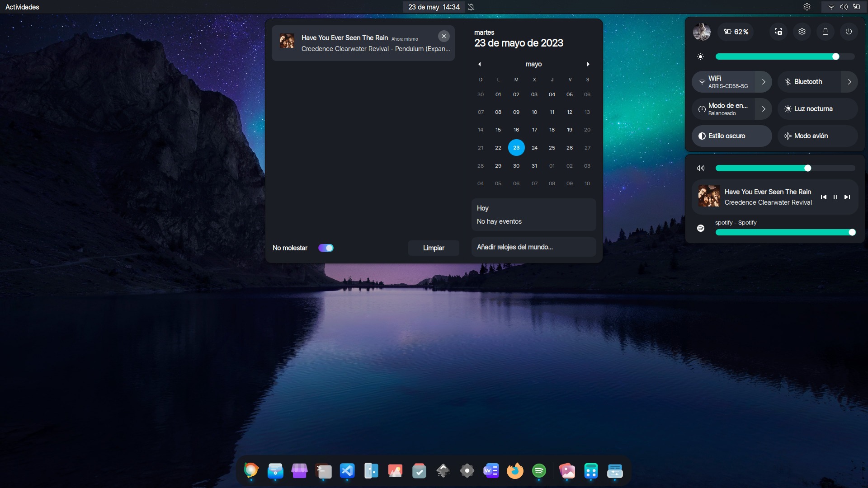Expand the WiFi networks submenu arrow
Viewport: 868px width, 488px height.
click(x=764, y=82)
